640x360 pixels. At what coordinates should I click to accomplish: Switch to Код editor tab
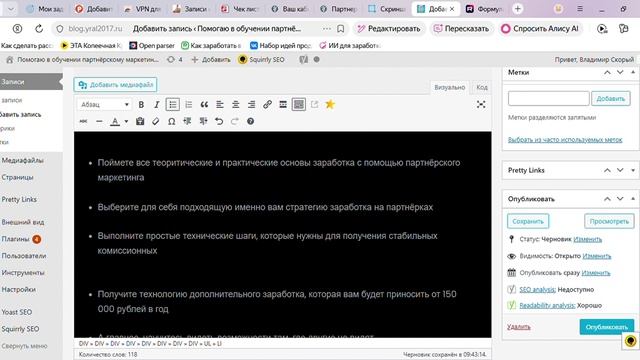click(x=482, y=87)
